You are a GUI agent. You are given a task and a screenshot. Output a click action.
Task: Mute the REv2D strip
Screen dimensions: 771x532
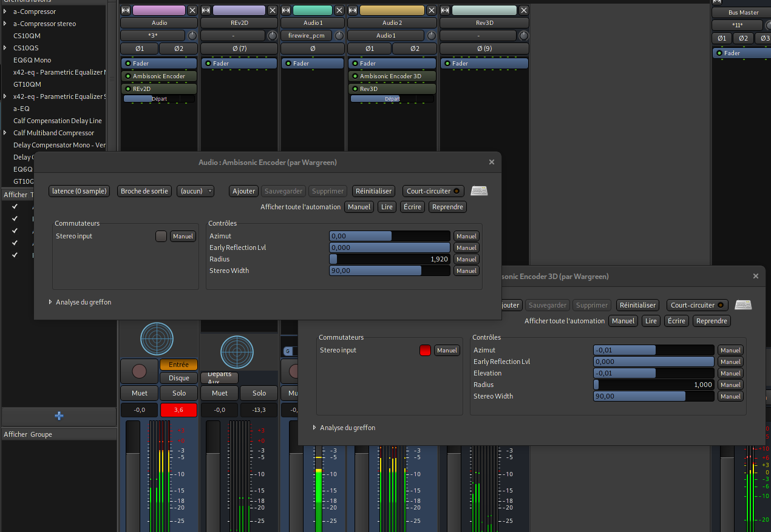click(x=219, y=393)
